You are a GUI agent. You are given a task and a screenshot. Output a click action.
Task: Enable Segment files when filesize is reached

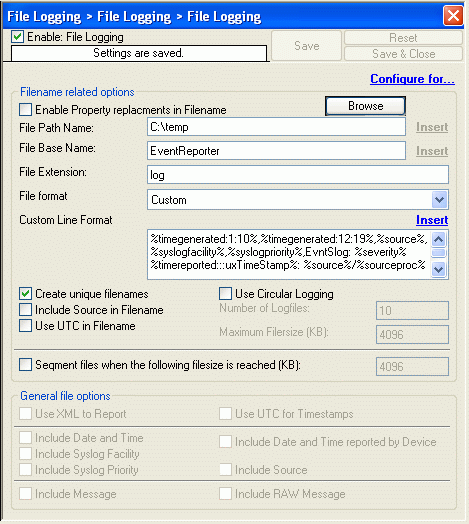(x=25, y=365)
